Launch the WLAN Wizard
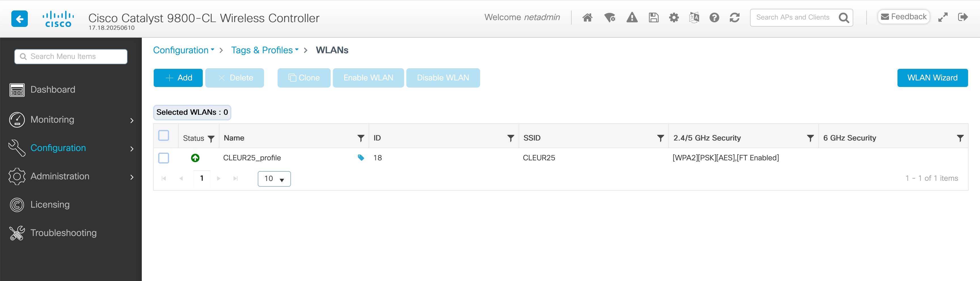This screenshot has height=281, width=980. click(x=932, y=78)
